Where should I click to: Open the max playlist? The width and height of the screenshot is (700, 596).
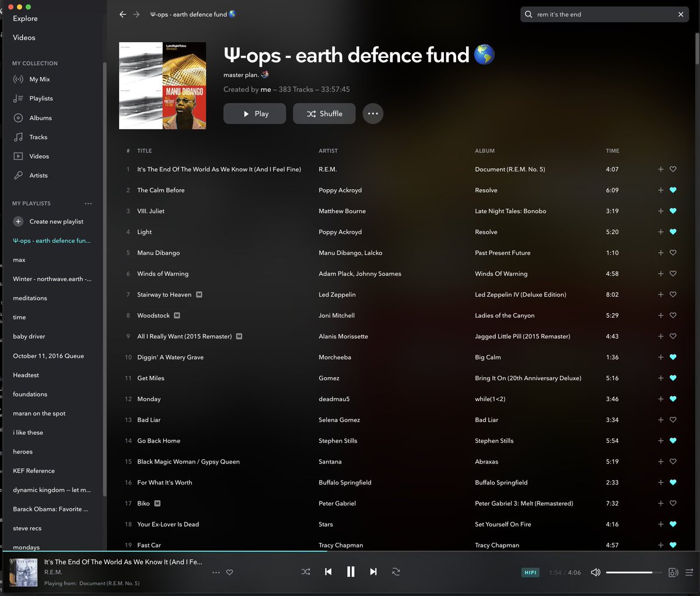[x=19, y=260]
